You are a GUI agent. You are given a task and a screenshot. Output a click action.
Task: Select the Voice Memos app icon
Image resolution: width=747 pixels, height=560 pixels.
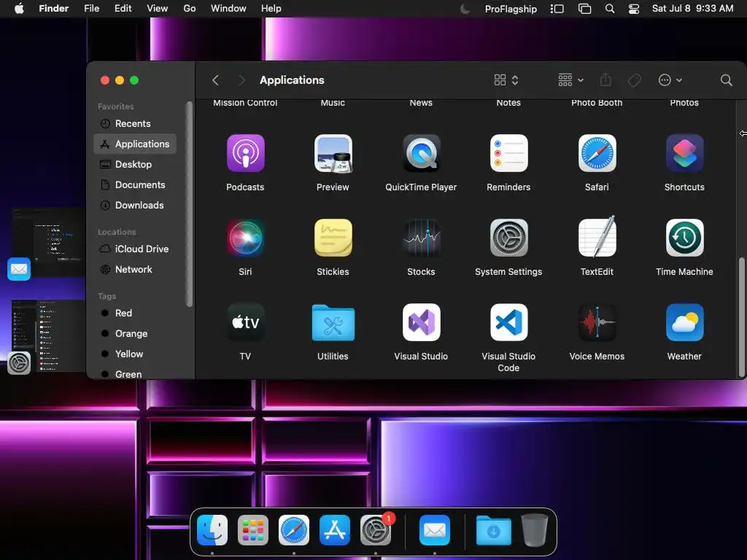tap(597, 322)
